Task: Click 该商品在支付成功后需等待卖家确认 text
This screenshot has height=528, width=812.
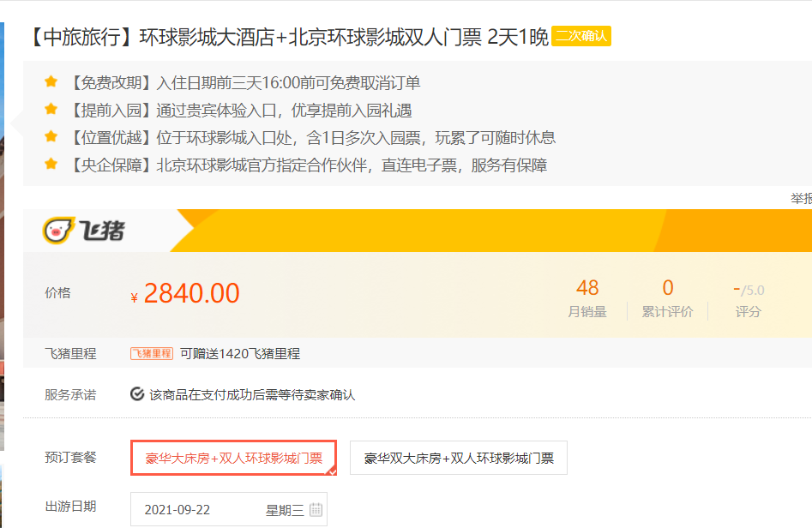Action: tap(252, 395)
